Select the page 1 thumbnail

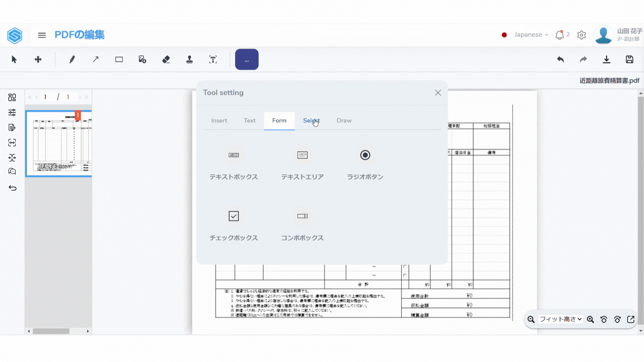59,143
